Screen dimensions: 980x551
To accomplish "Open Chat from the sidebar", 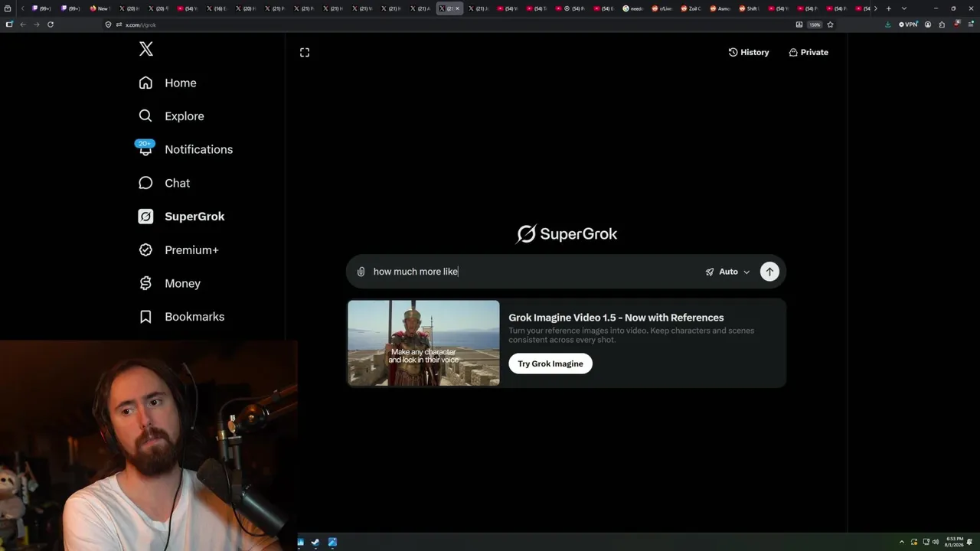I will tap(164, 183).
